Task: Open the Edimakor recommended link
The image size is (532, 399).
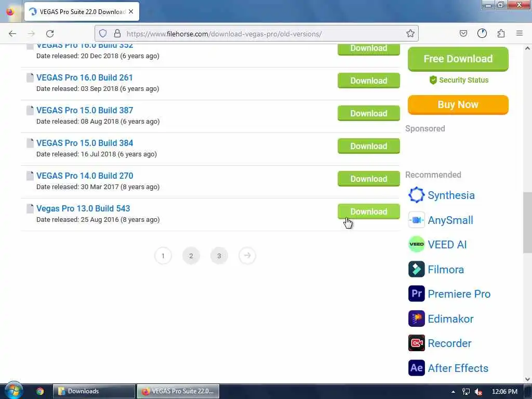Action: (x=450, y=319)
